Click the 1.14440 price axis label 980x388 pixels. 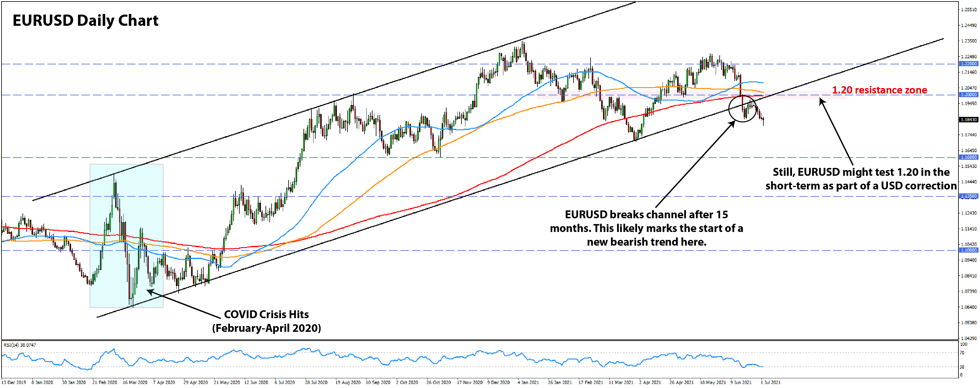pyautogui.click(x=968, y=182)
